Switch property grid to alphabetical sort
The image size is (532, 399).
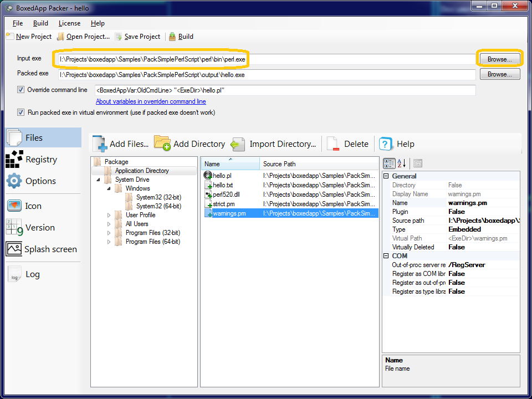tap(402, 163)
